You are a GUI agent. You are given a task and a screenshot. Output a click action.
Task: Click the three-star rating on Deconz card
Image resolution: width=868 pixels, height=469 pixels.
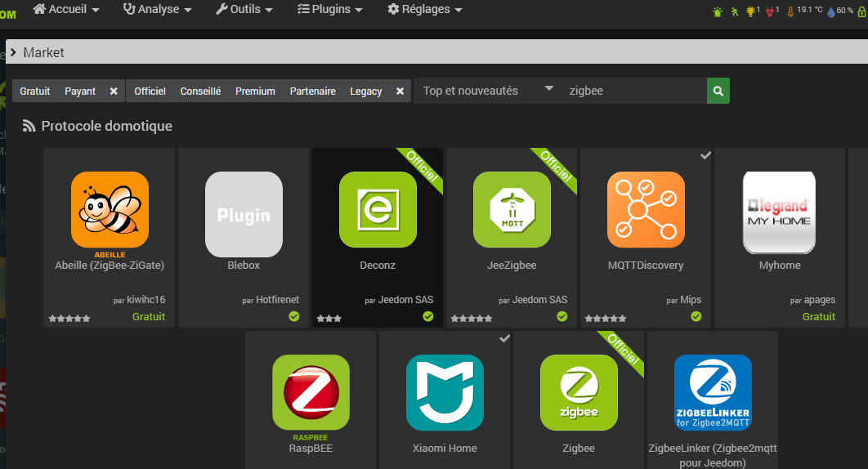329,319
